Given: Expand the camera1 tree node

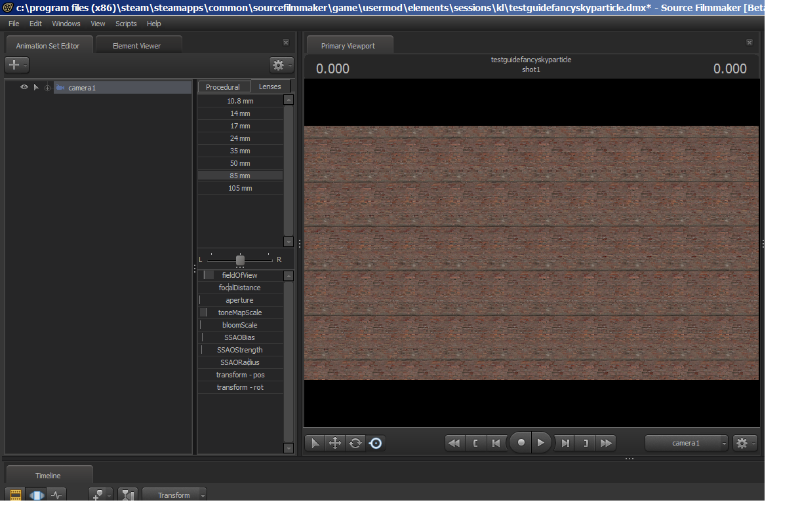Looking at the screenshot, I should 47,88.
